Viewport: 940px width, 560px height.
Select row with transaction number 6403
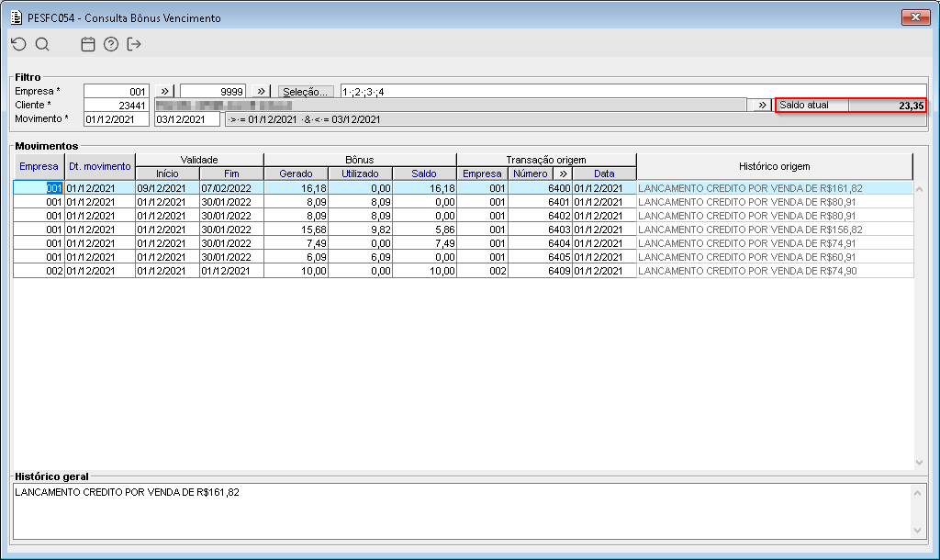click(463, 230)
